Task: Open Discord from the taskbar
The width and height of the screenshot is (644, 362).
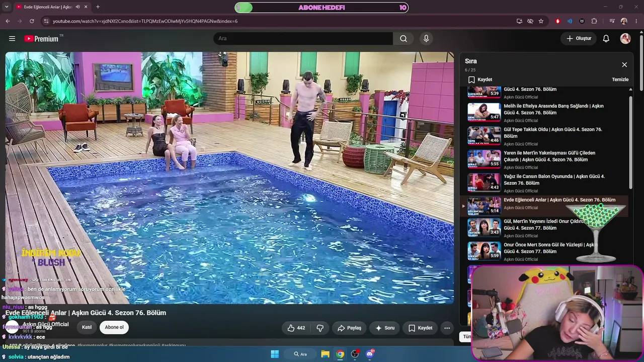Action: (x=370, y=354)
